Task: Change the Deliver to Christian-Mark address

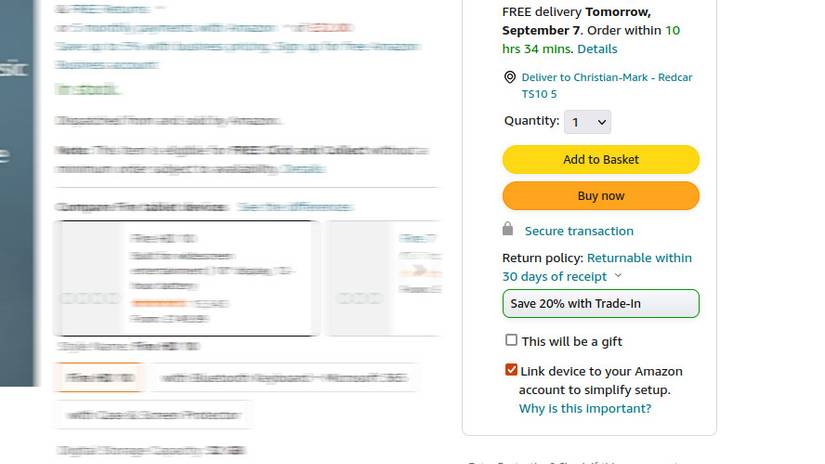Action: 606,85
